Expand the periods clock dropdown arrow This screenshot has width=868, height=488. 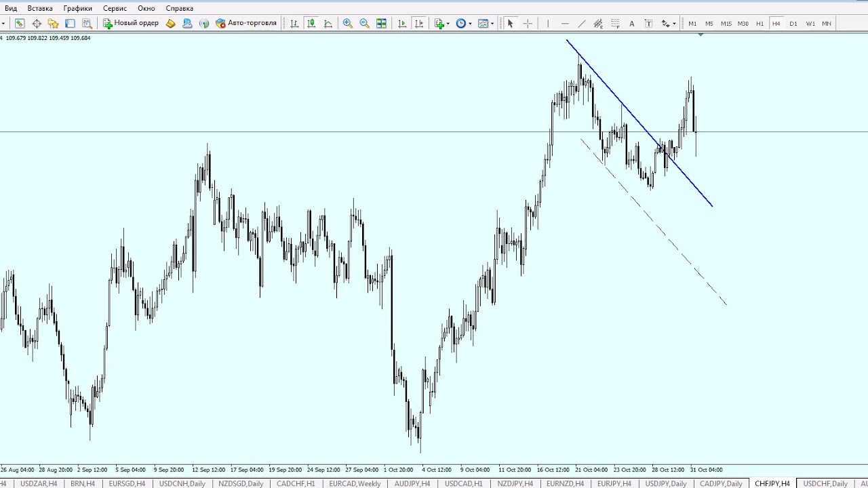470,24
